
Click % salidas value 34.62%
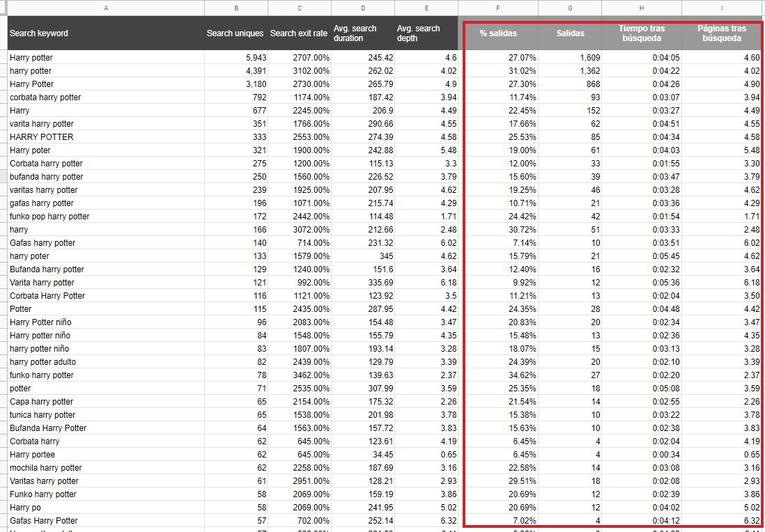498,375
